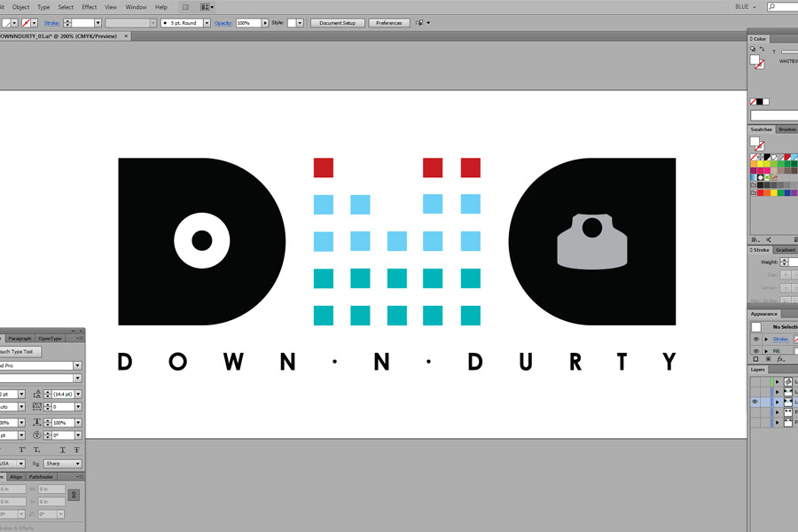Open Preferences from the control bar
This screenshot has width=798, height=532.
[389, 23]
